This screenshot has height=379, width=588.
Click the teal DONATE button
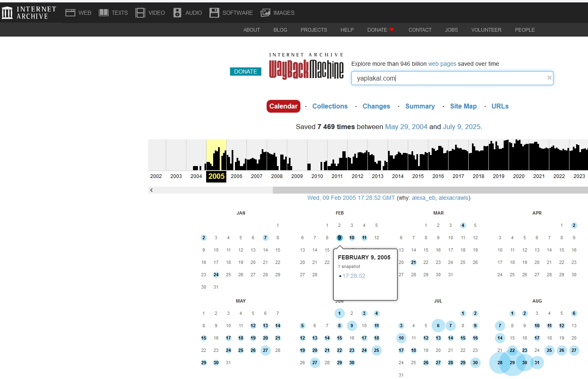click(x=246, y=72)
